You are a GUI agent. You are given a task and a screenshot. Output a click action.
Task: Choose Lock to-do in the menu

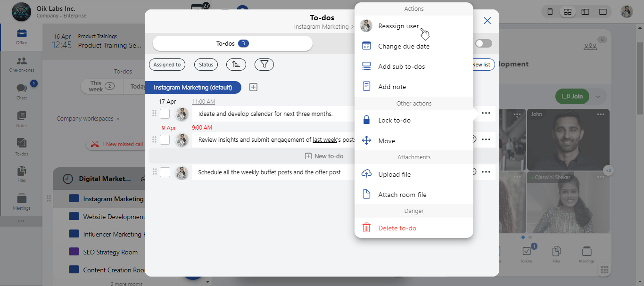[394, 120]
